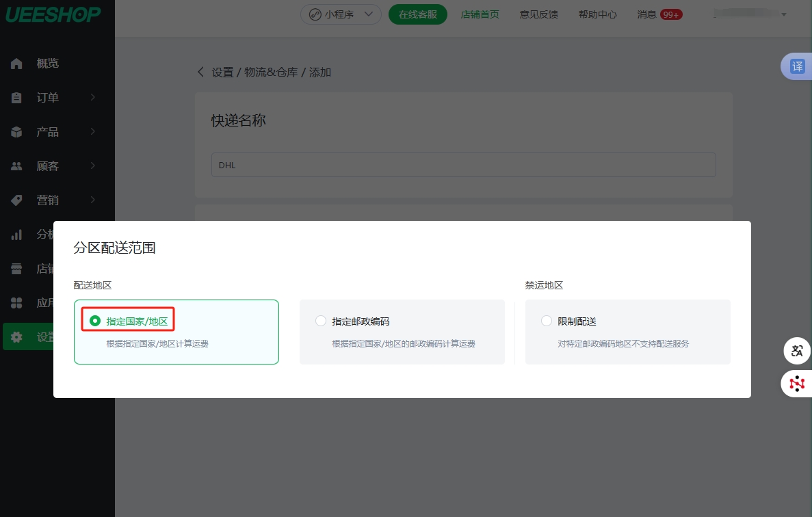Click the settings gear icon in sidebar
The width and height of the screenshot is (812, 517).
point(17,337)
